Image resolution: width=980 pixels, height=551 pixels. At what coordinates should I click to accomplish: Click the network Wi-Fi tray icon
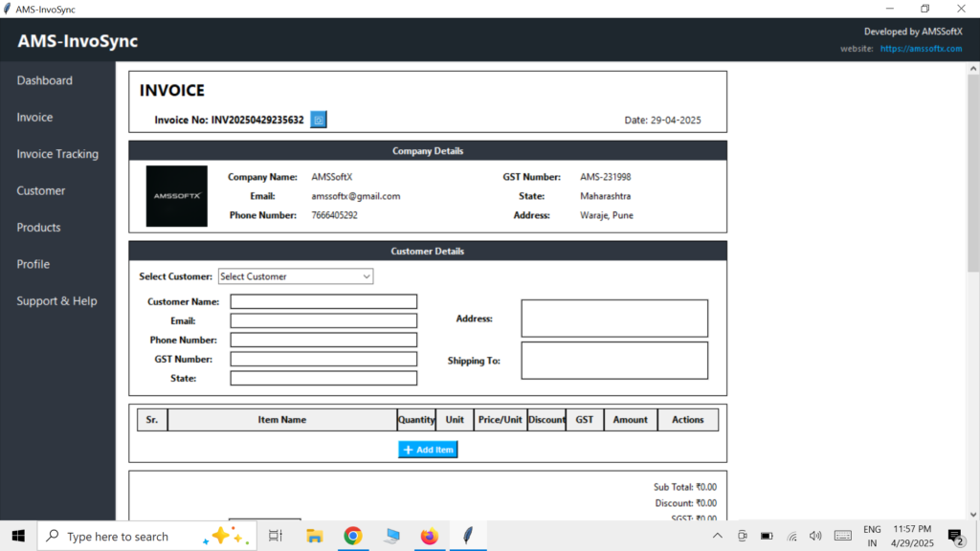click(x=791, y=536)
